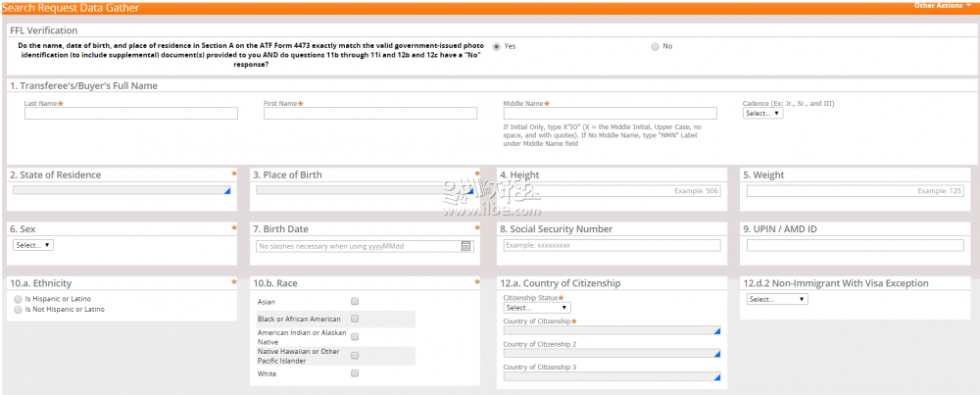Enable American Indian or Alaskan Native checkbox
The height and width of the screenshot is (395, 980).
[x=355, y=337]
